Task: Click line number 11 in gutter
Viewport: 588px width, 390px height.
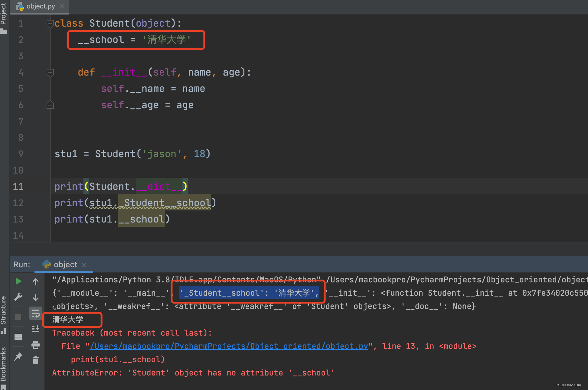Action: click(18, 187)
